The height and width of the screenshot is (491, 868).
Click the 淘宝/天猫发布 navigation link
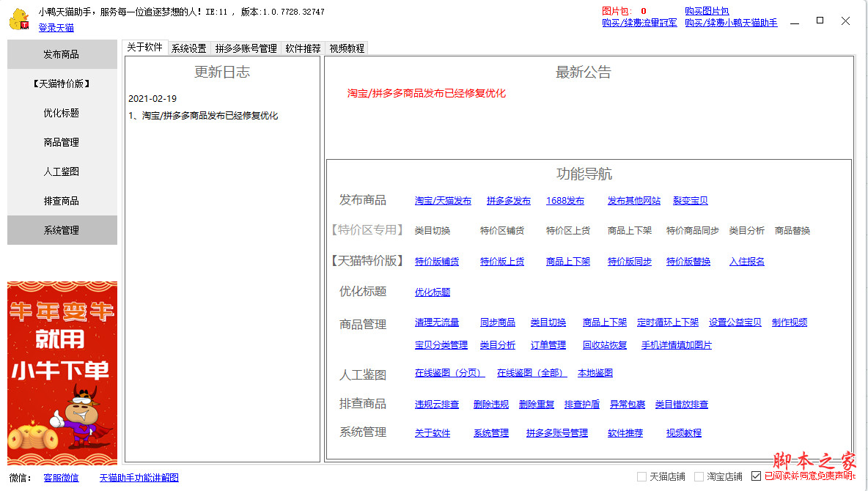pos(443,201)
